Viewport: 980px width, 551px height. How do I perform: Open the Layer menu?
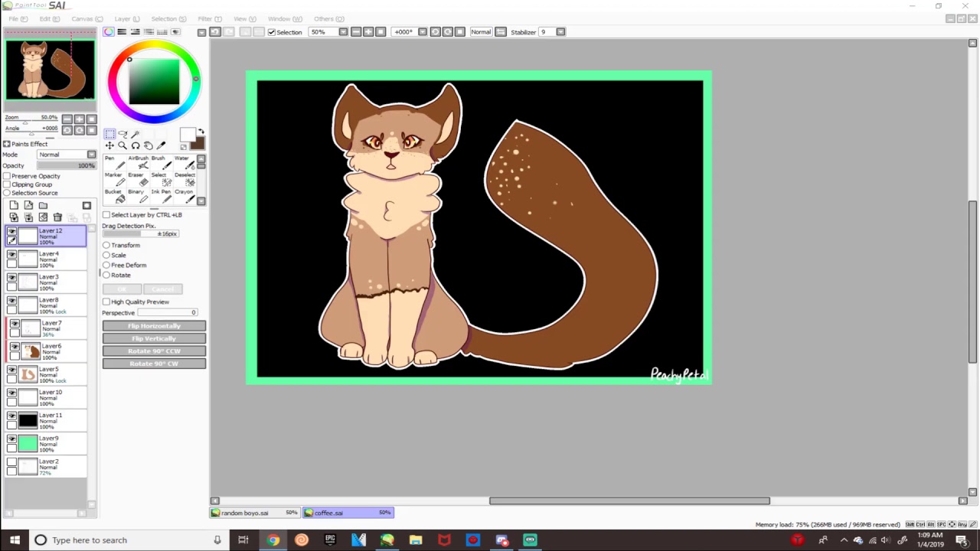[x=127, y=18]
